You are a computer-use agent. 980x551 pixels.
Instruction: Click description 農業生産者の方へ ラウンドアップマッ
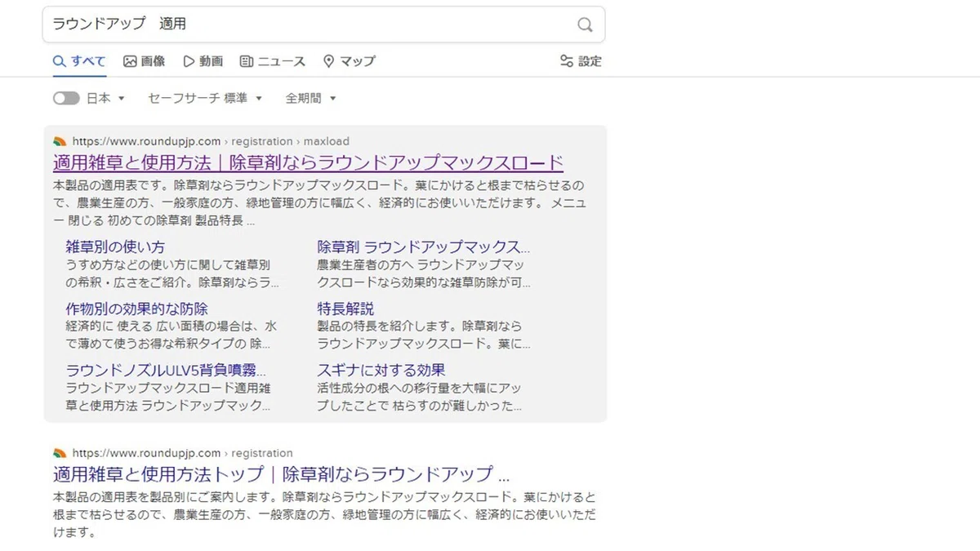(423, 274)
